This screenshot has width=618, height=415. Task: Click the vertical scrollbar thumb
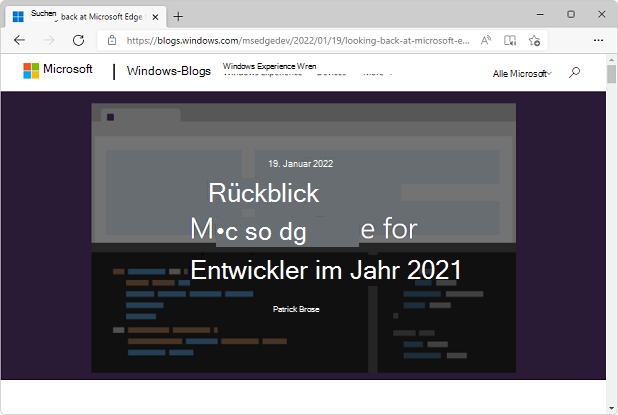(611, 74)
